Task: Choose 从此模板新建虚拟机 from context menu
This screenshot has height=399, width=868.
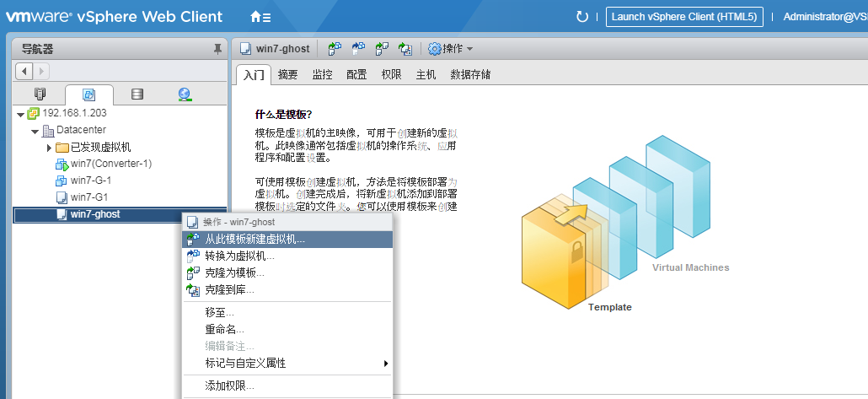Action: click(287, 240)
